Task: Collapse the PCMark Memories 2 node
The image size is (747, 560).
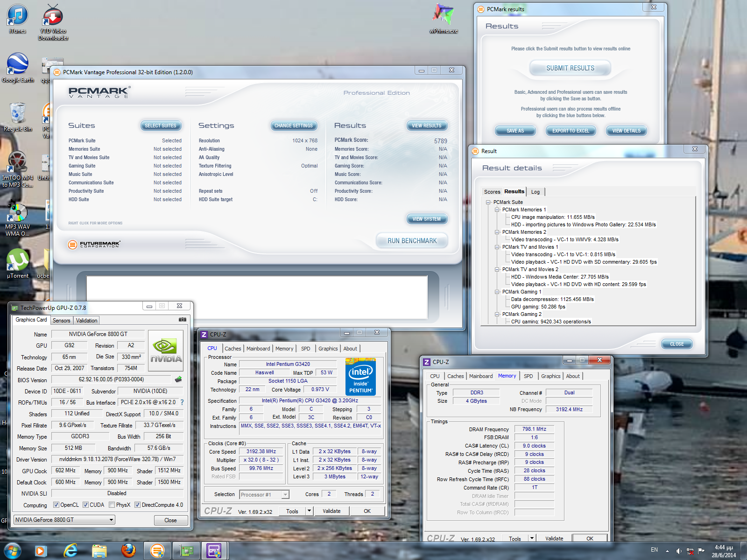Action: pos(497,232)
